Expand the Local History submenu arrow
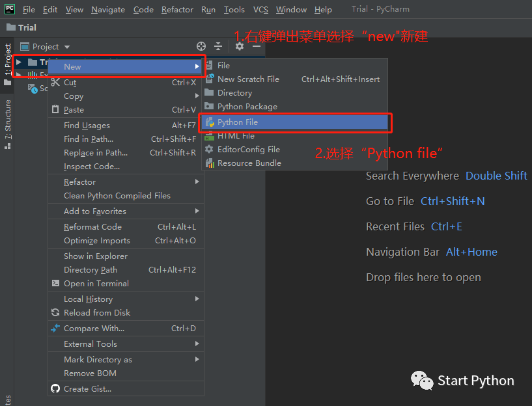532x406 pixels. (x=197, y=299)
